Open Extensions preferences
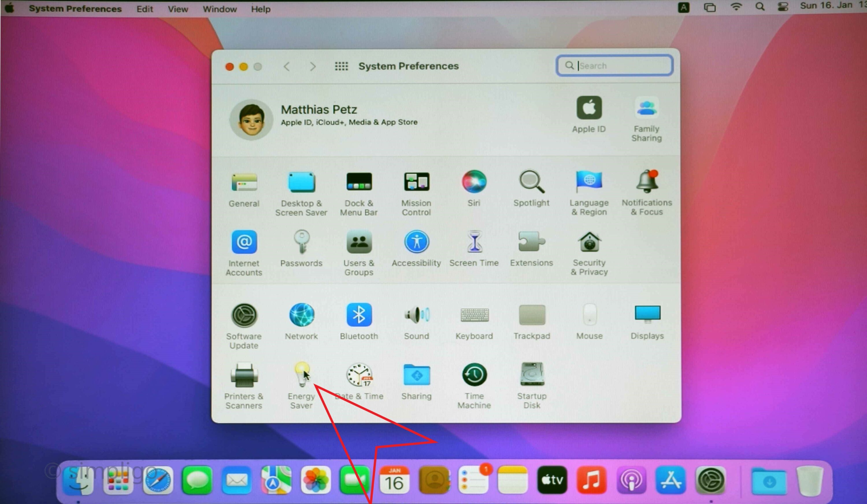Viewport: 867px width, 504px height. pyautogui.click(x=531, y=241)
